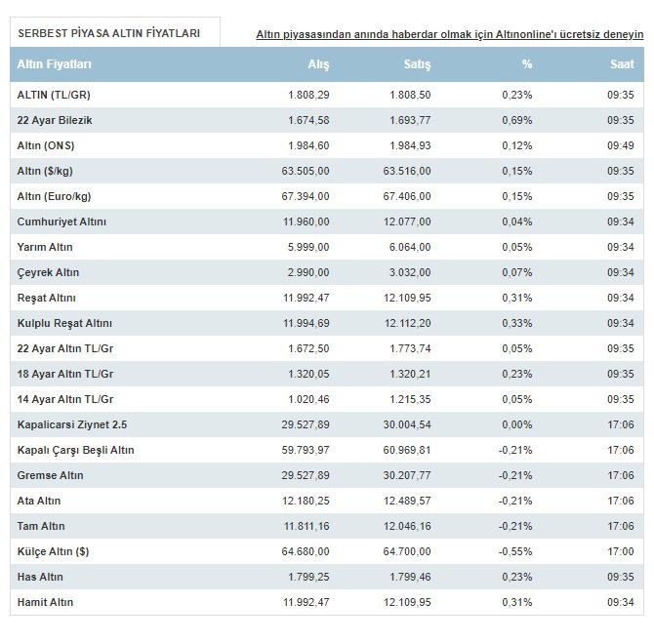
Task: Select Çeyrek Altın in the list
Action: 49,272
